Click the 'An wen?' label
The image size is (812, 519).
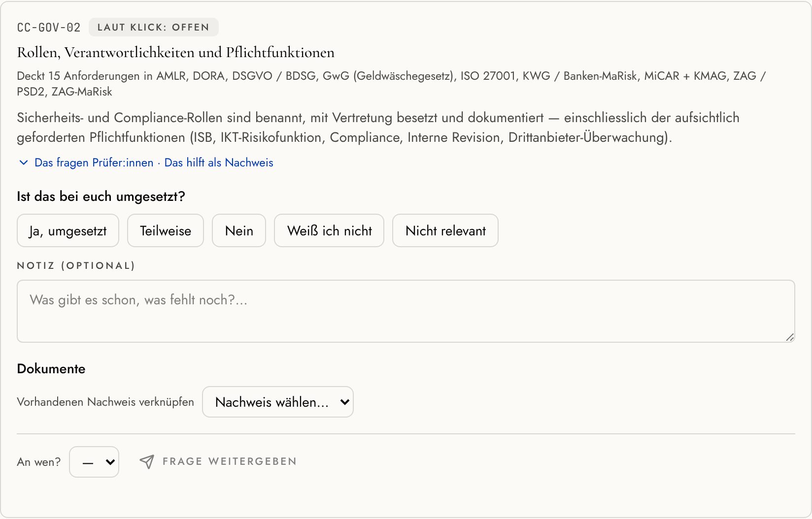click(x=39, y=462)
